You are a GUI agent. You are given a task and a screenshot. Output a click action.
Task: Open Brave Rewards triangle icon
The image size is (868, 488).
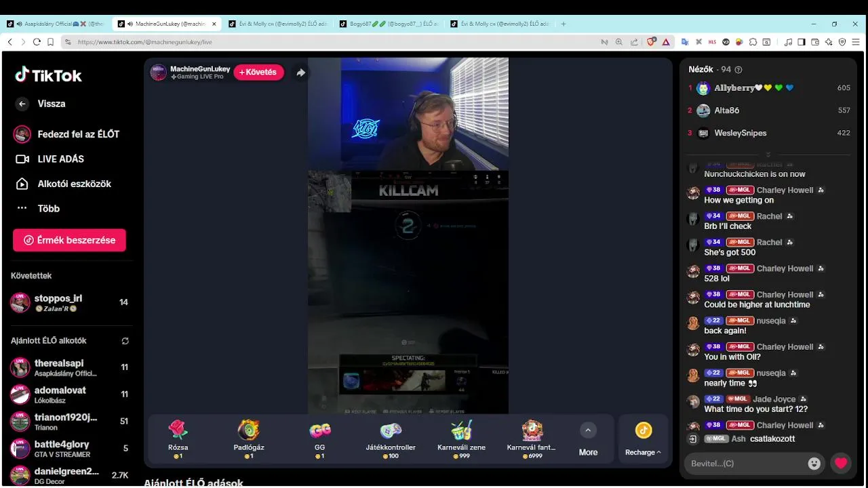point(666,42)
